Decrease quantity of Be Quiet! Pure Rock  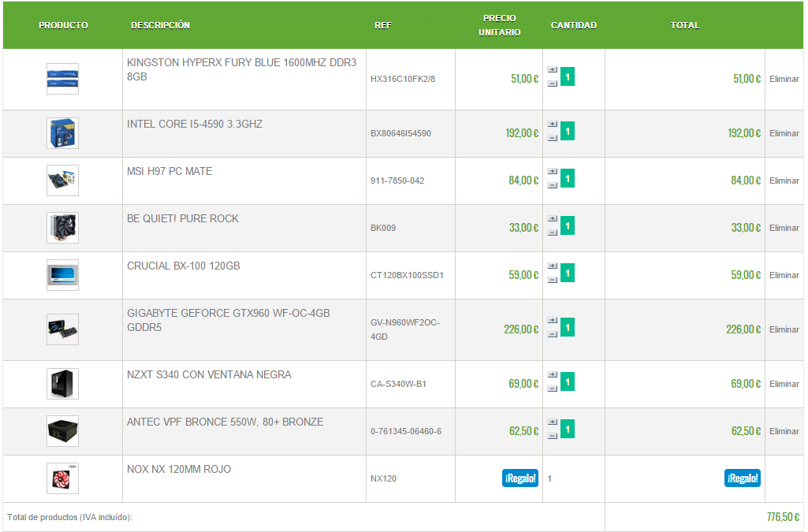pyautogui.click(x=552, y=233)
